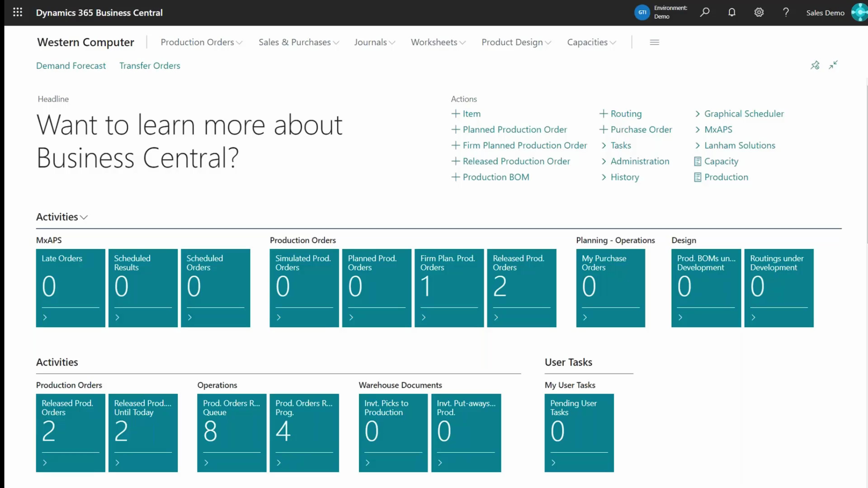The height and width of the screenshot is (488, 868).
Task: Open the Demand Forecast page
Action: pos(71,66)
